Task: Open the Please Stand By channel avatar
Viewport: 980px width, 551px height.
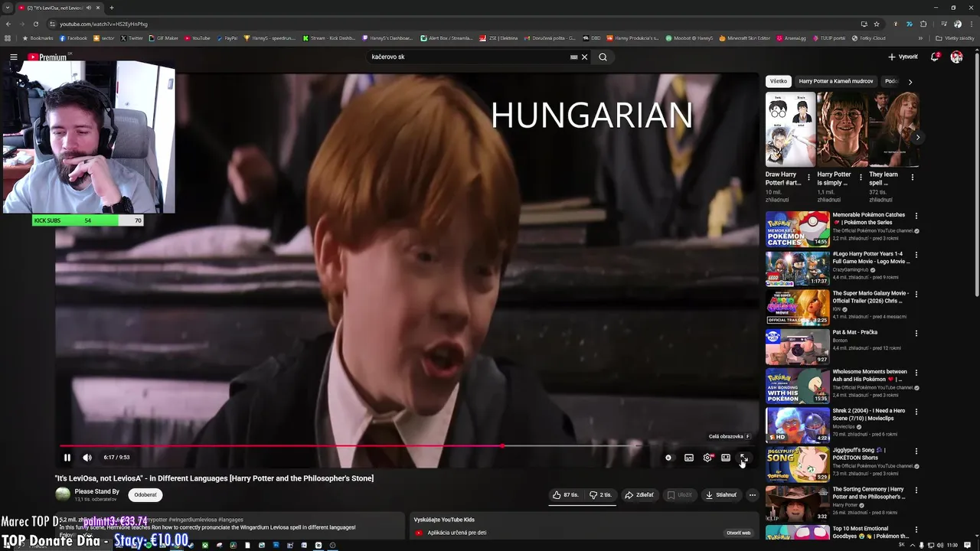Action: [63, 495]
